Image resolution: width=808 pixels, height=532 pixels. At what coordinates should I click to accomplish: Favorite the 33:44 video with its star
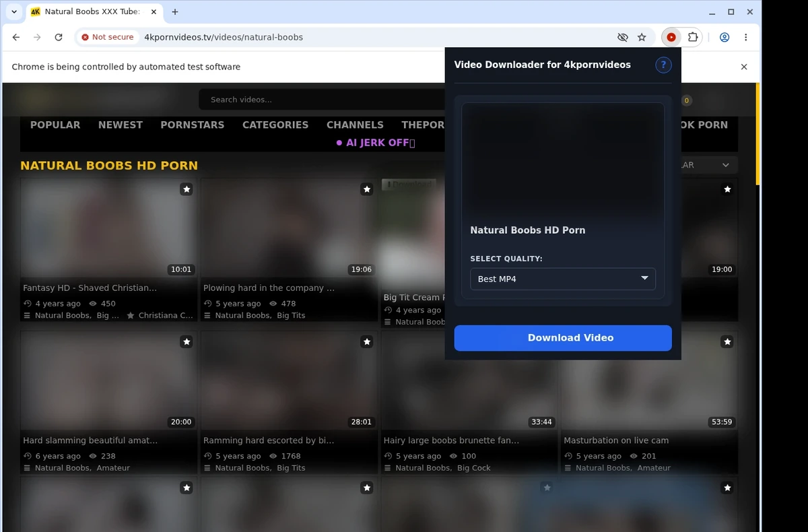coord(547,342)
